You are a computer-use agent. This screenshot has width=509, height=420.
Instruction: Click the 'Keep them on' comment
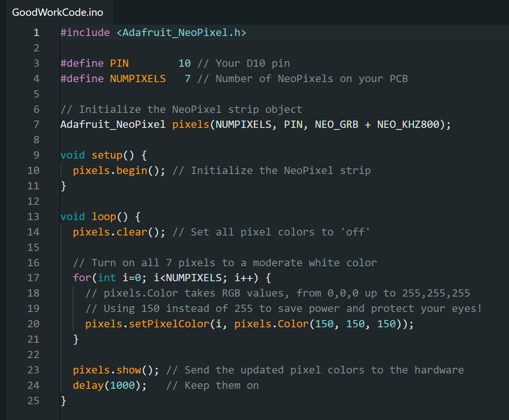click(x=212, y=385)
